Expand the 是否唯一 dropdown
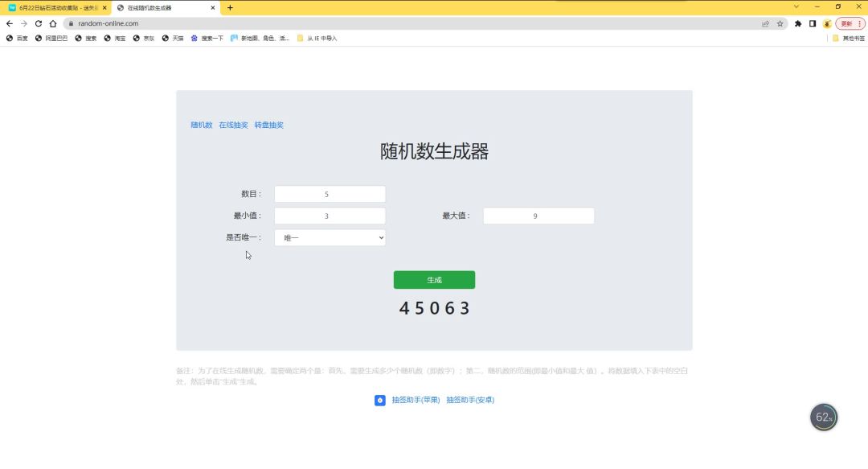The height and width of the screenshot is (469, 868). click(330, 238)
